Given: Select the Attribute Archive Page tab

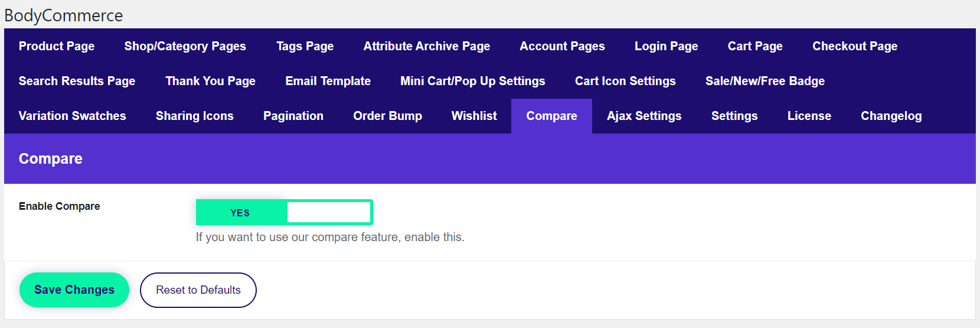Looking at the screenshot, I should (426, 46).
